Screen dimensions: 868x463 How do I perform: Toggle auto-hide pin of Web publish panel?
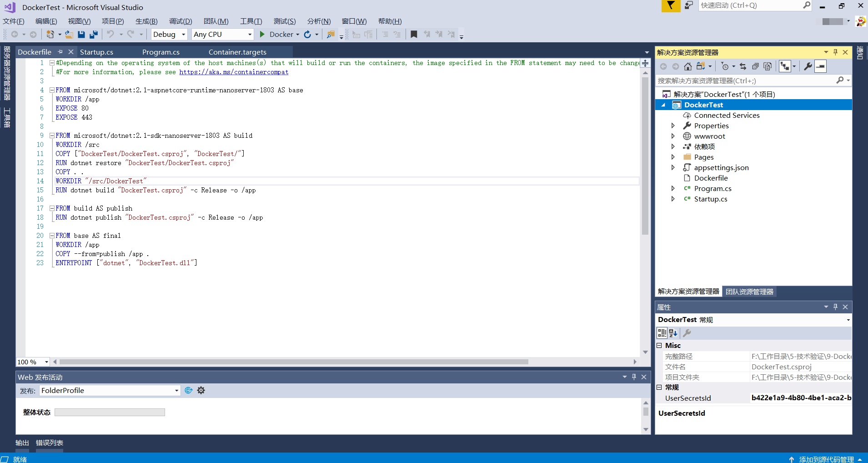click(x=634, y=377)
